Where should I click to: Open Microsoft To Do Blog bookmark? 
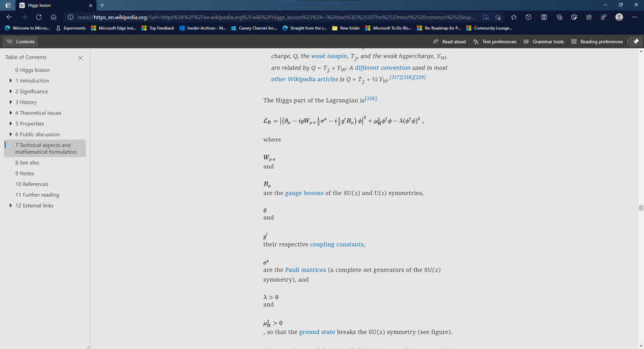[388, 28]
